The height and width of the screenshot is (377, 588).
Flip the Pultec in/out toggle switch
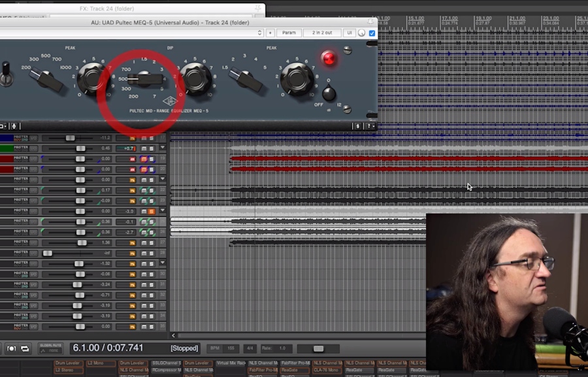pyautogui.click(x=6, y=74)
